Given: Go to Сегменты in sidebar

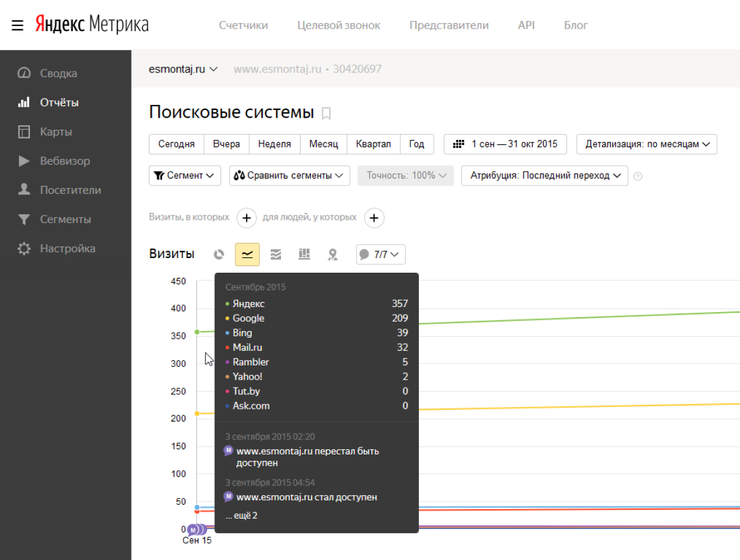Looking at the screenshot, I should pyautogui.click(x=65, y=219).
